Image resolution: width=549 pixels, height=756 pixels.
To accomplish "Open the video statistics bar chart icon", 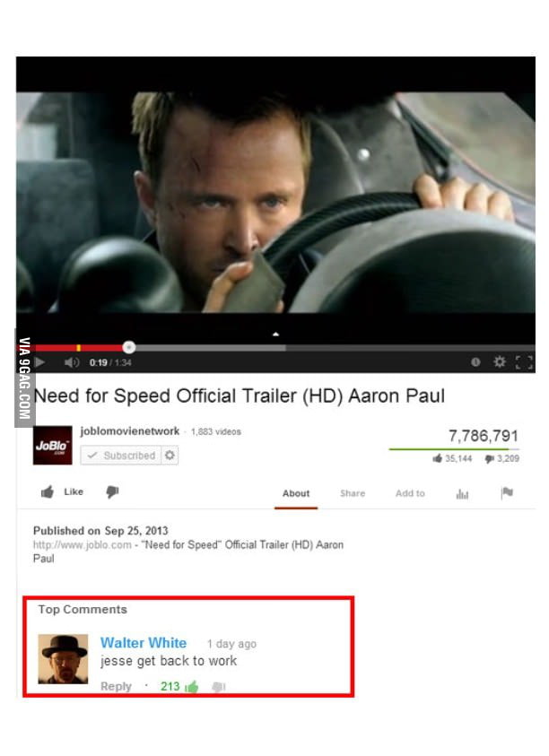I will (x=462, y=494).
